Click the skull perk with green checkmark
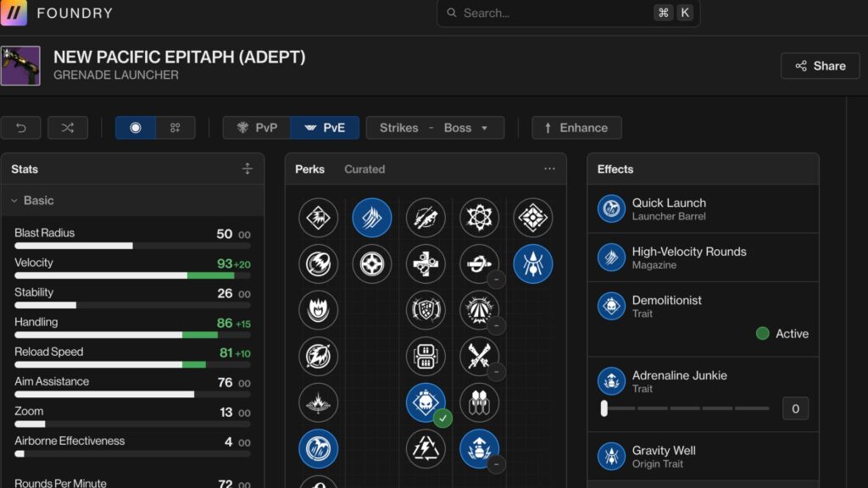Image resolution: width=868 pixels, height=488 pixels. tap(426, 402)
